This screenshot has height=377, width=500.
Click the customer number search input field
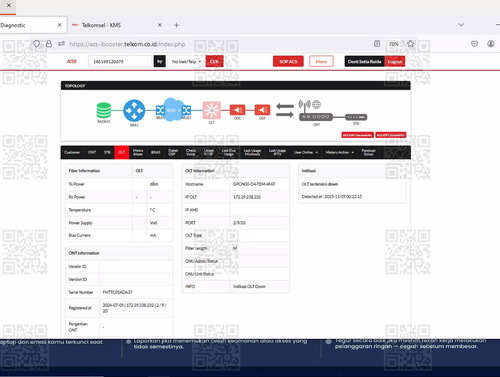click(x=120, y=61)
